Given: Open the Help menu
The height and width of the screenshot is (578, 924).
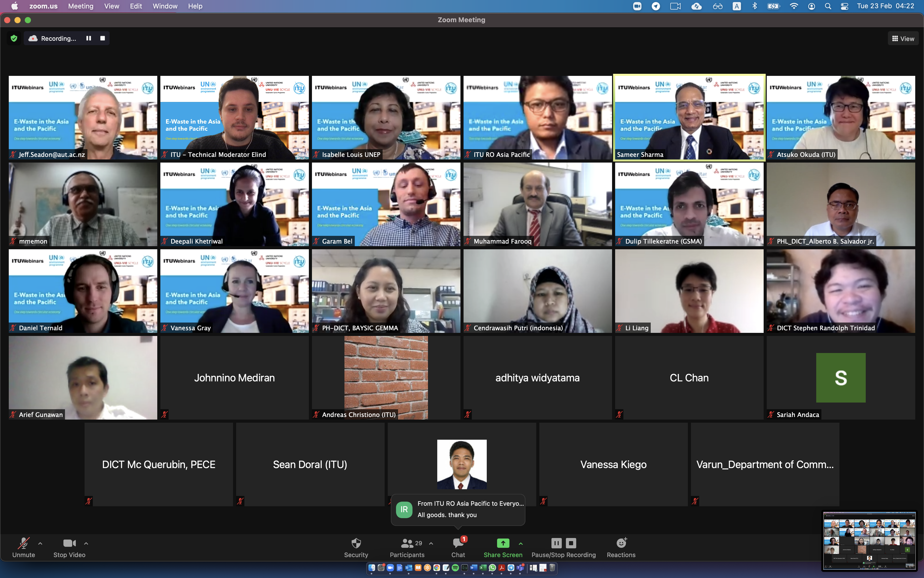Looking at the screenshot, I should coord(195,6).
